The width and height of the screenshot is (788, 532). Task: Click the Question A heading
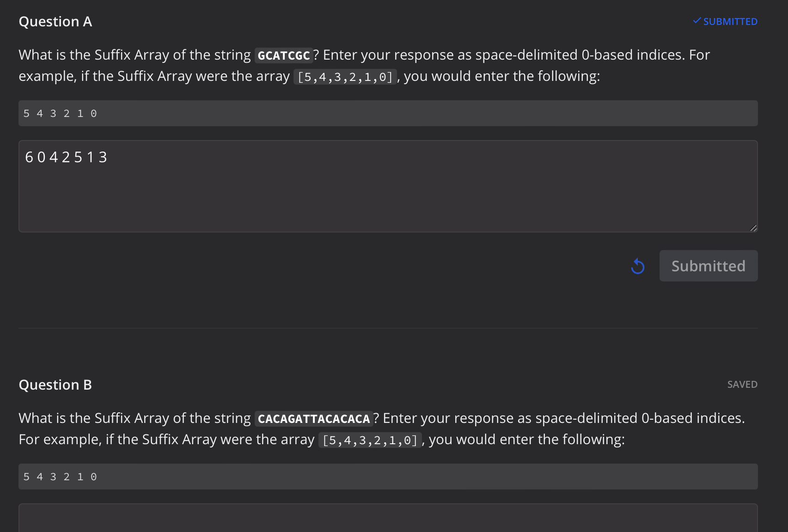[x=55, y=21]
